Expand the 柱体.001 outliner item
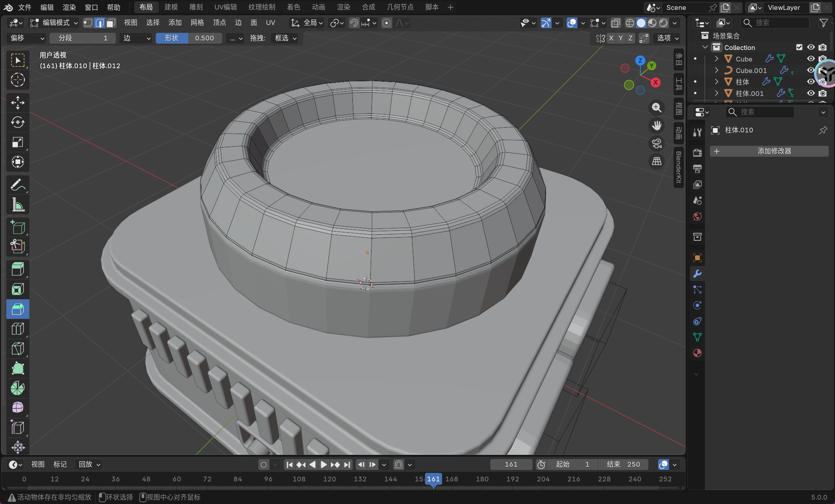 (716, 93)
